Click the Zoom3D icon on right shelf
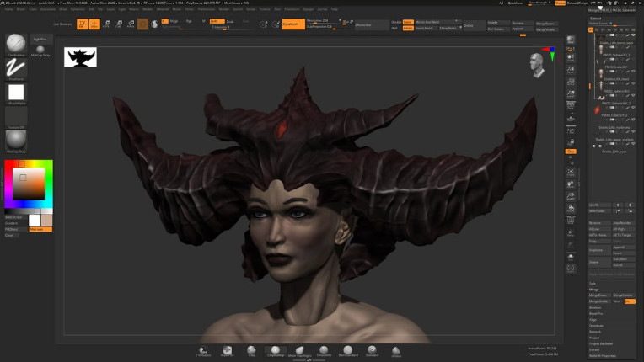 pyautogui.click(x=571, y=196)
